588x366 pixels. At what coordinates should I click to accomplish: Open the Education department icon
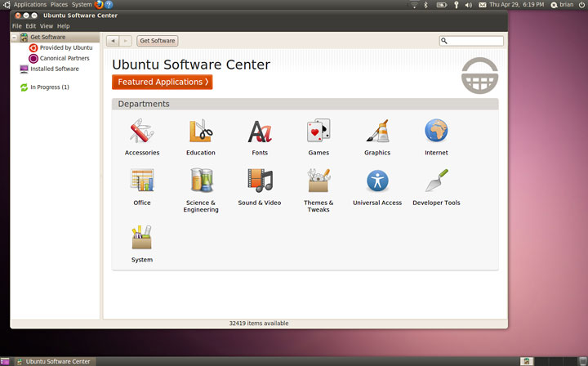click(201, 131)
